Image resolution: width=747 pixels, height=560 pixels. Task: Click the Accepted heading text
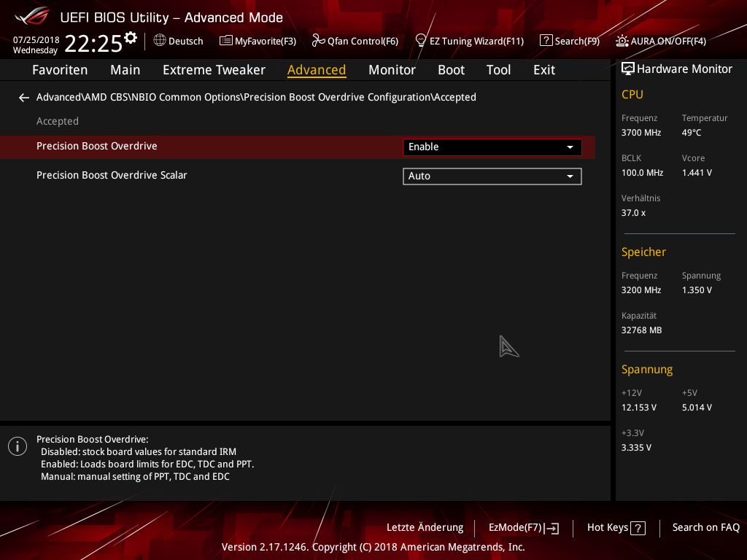pos(57,122)
